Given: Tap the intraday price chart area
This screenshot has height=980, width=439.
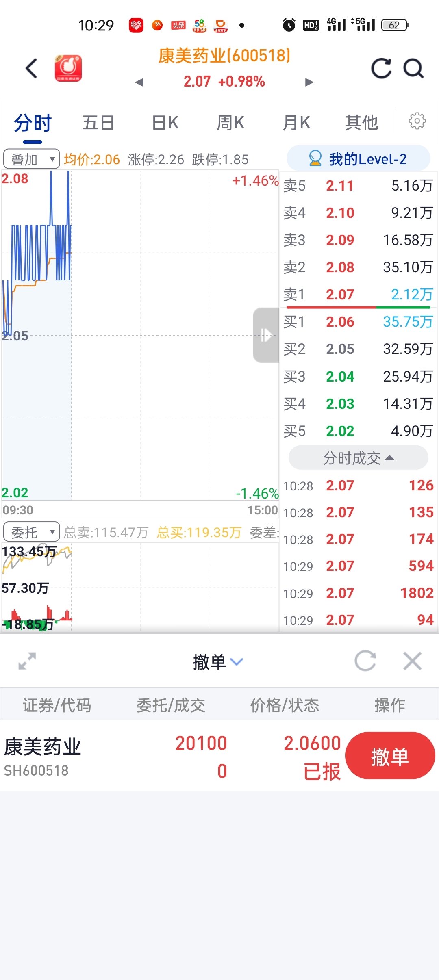Looking at the screenshot, I should click(x=140, y=335).
